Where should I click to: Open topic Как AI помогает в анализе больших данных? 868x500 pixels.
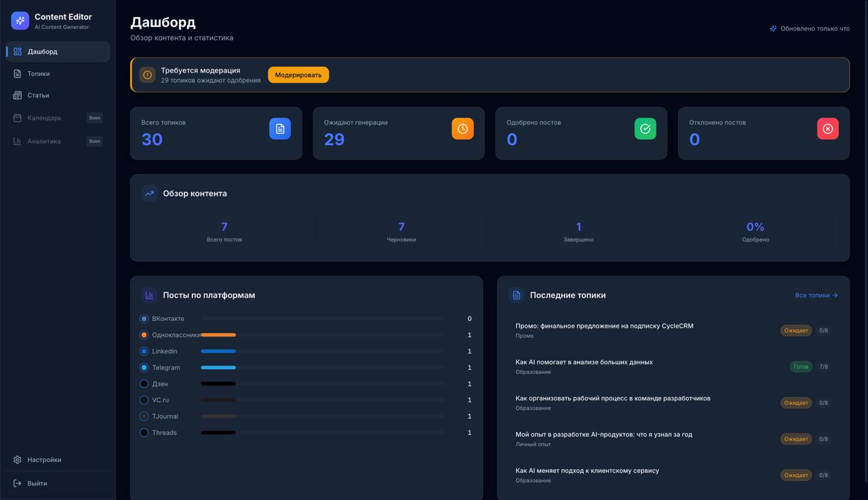(x=584, y=362)
